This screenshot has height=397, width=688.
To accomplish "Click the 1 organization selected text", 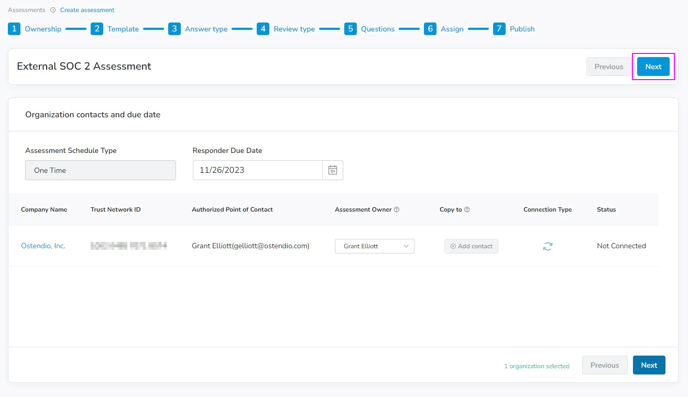I will (537, 366).
